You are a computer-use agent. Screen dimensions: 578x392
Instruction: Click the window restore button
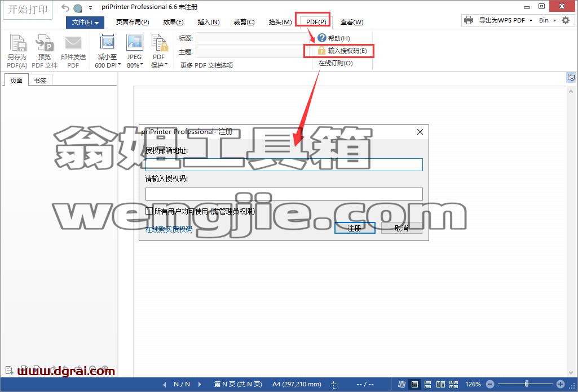[x=541, y=6]
